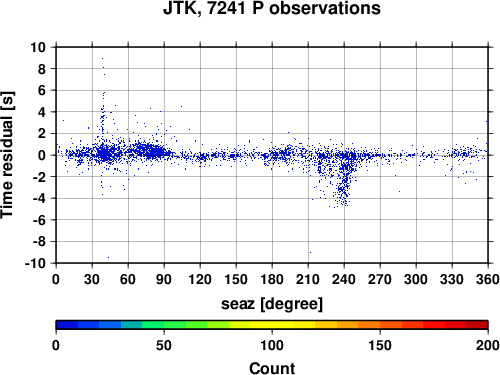
Task: Click the 'Time residual [s]' y-axis label
Action: 7,155
